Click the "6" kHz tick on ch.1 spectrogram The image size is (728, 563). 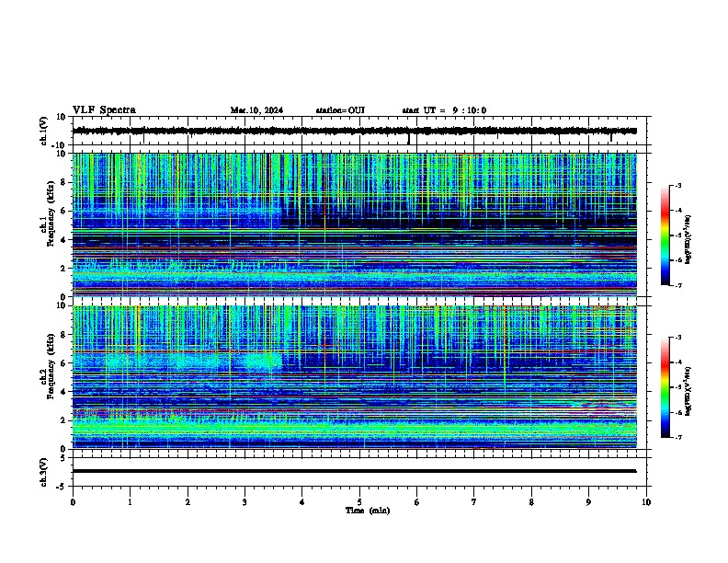(64, 212)
